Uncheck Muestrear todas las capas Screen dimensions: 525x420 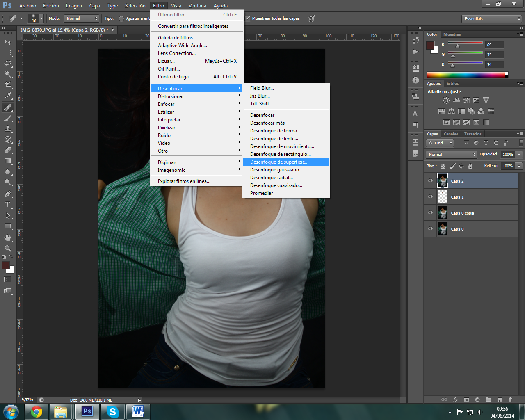[248, 18]
